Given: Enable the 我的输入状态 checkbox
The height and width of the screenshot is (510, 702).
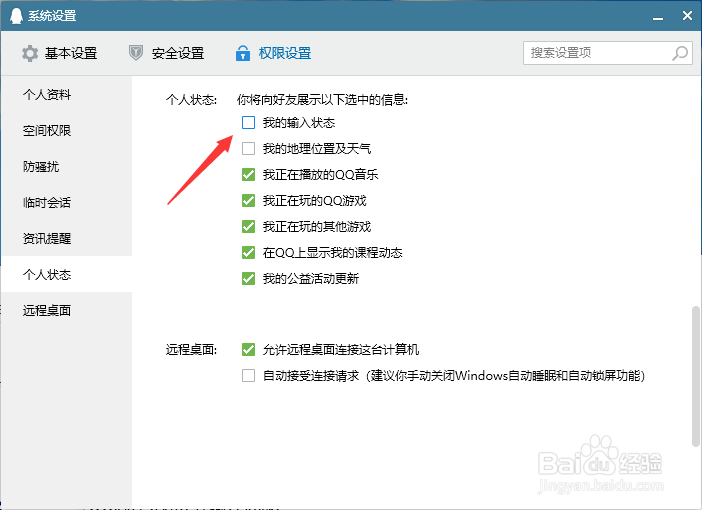Looking at the screenshot, I should click(x=248, y=122).
